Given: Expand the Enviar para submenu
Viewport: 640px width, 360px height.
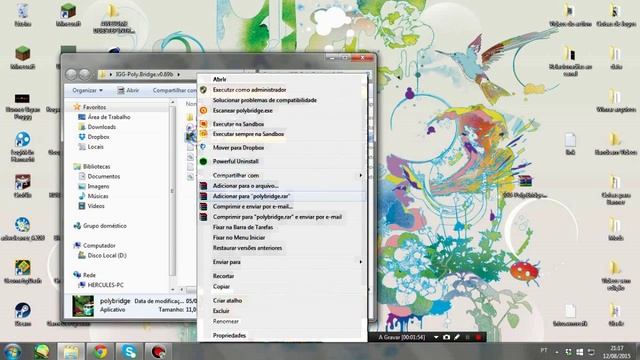Looking at the screenshot, I should point(282,262).
